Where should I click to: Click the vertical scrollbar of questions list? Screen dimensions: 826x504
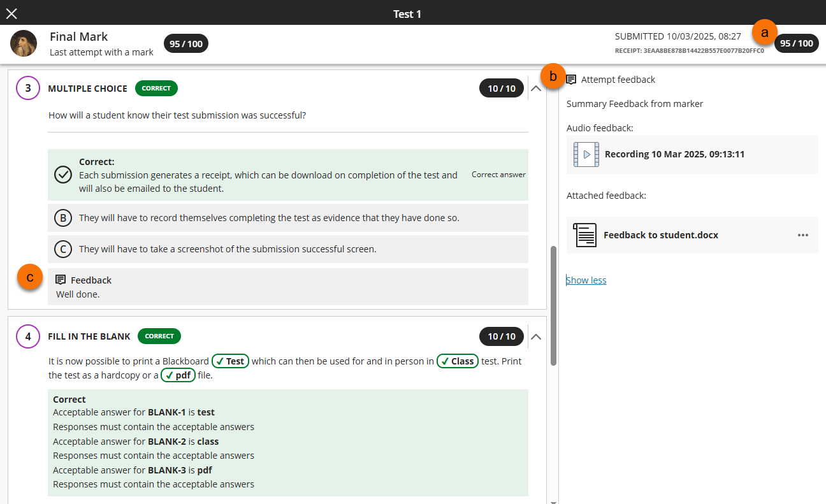click(553, 306)
